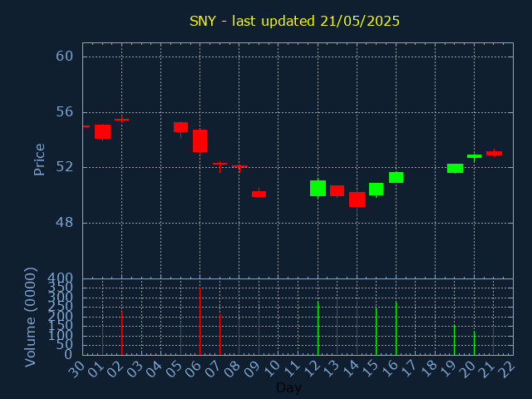Click the x-axis day label '18'
Viewport: 532px width, 399px height.
point(429,369)
